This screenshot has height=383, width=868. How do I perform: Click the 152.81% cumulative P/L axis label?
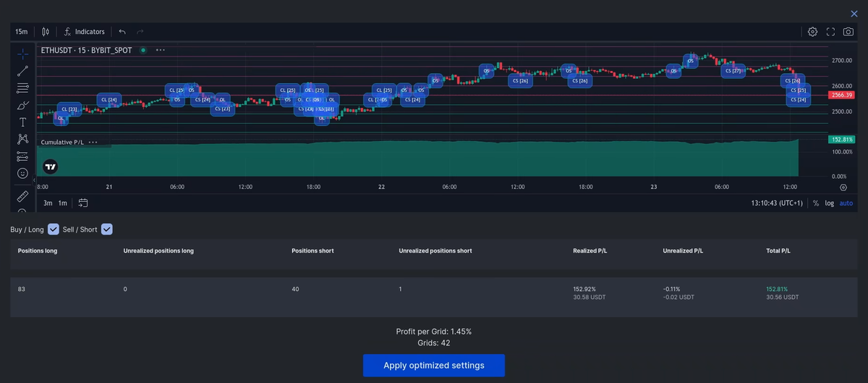click(842, 139)
